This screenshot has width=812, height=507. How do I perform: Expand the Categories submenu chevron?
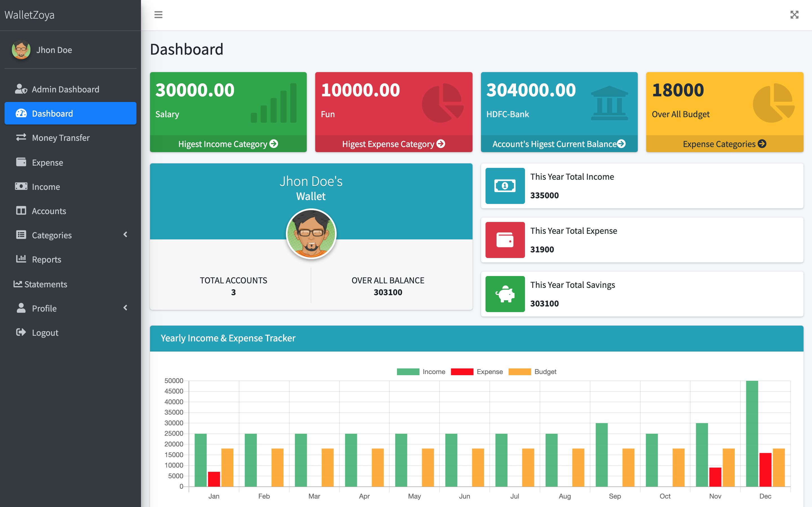125,234
